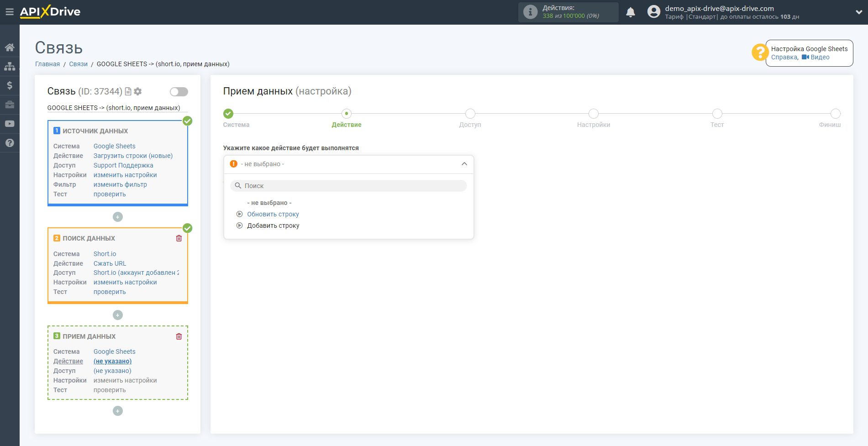Delete the ПОИСК ДАННЫХ block
This screenshot has height=446, width=868.
tap(179, 238)
